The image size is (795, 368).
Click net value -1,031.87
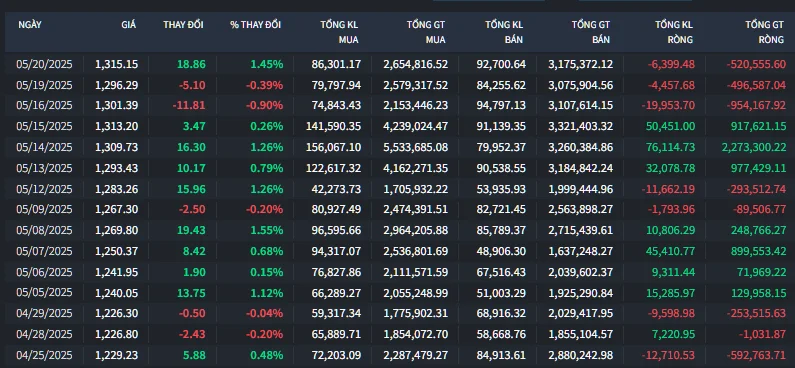[x=764, y=335]
